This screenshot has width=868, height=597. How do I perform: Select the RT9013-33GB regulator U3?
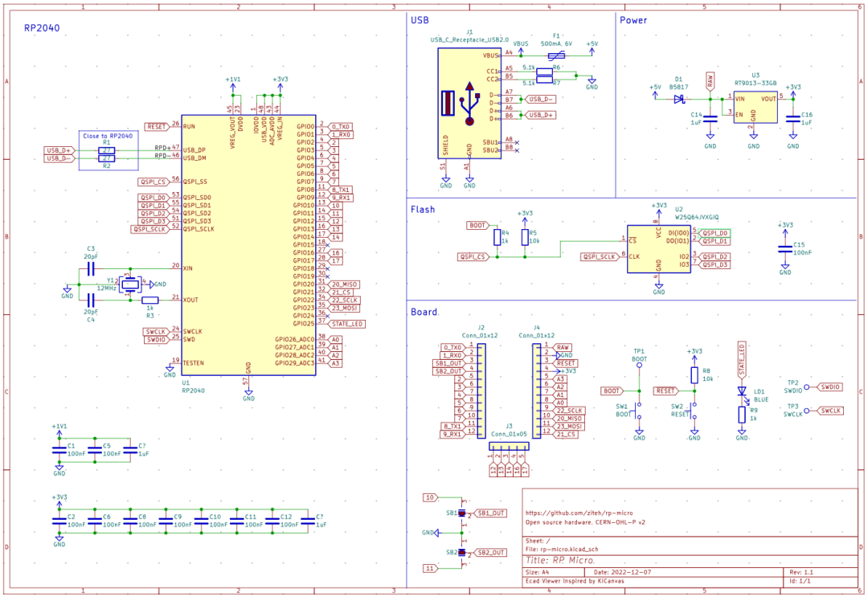[x=755, y=107]
